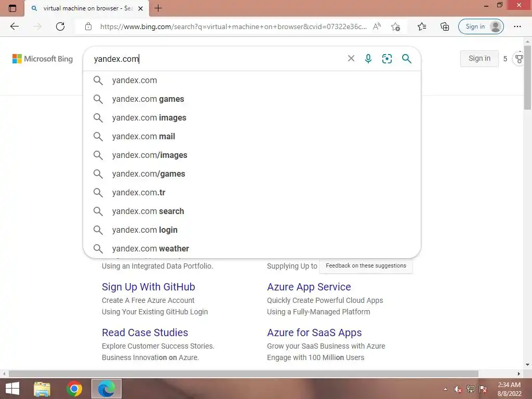This screenshot has width=532, height=399.
Task: Open the Windows Start button
Action: click(12, 389)
